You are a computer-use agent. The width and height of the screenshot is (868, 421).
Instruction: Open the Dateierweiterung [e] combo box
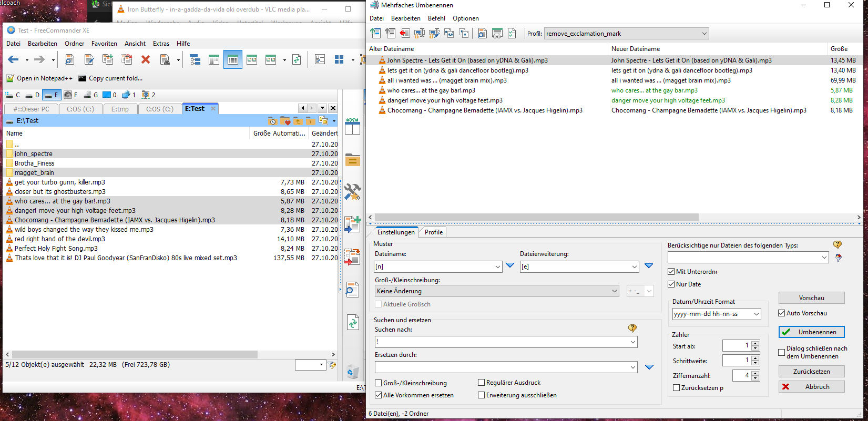[634, 267]
